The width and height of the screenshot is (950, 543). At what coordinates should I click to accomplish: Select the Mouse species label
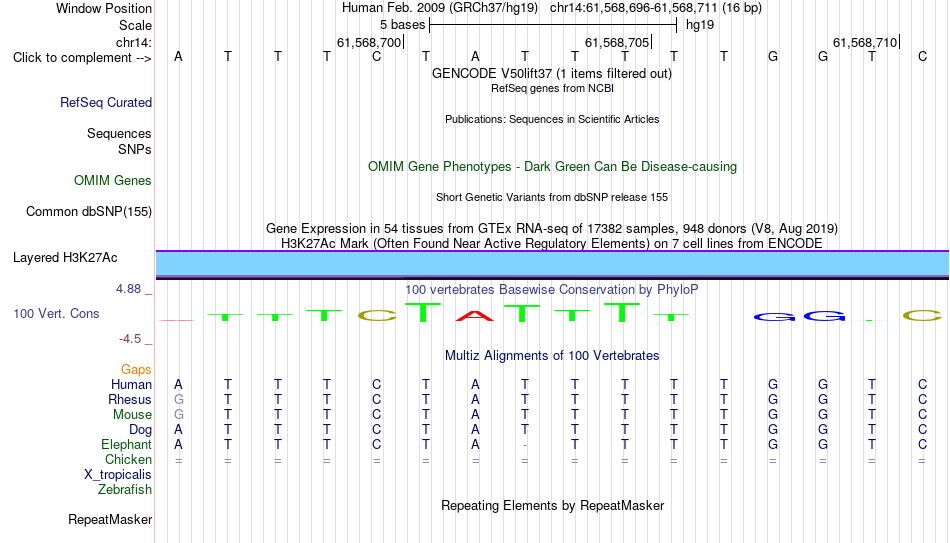pos(132,415)
